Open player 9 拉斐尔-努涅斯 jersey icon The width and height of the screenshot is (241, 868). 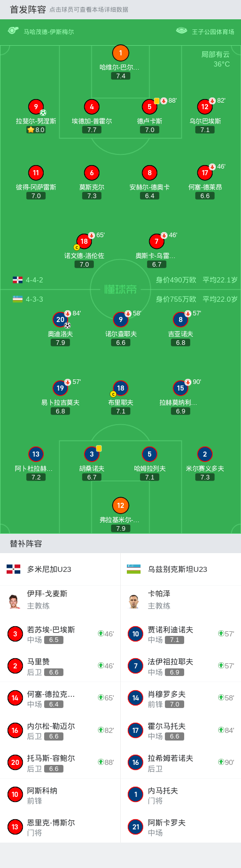(36, 107)
